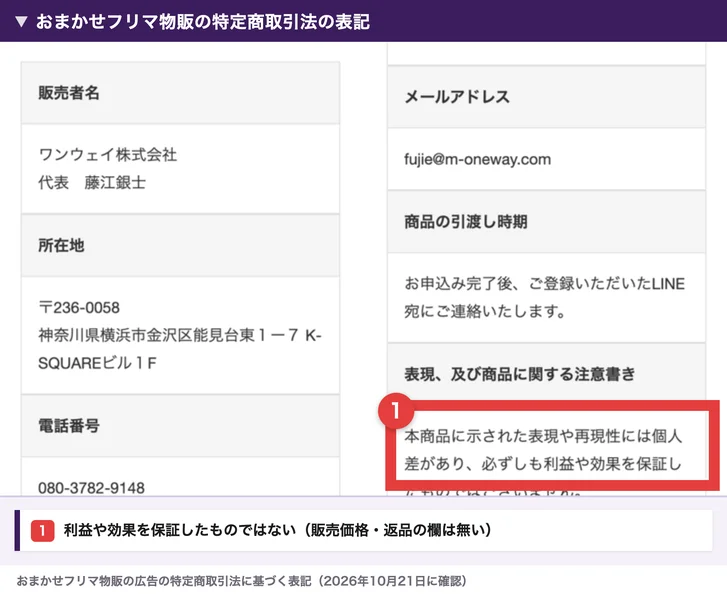Collapse the おまかせフリマ物販の特定商取引法の表記 section triangle
The width and height of the screenshot is (727, 600).
pyautogui.click(x=21, y=21)
